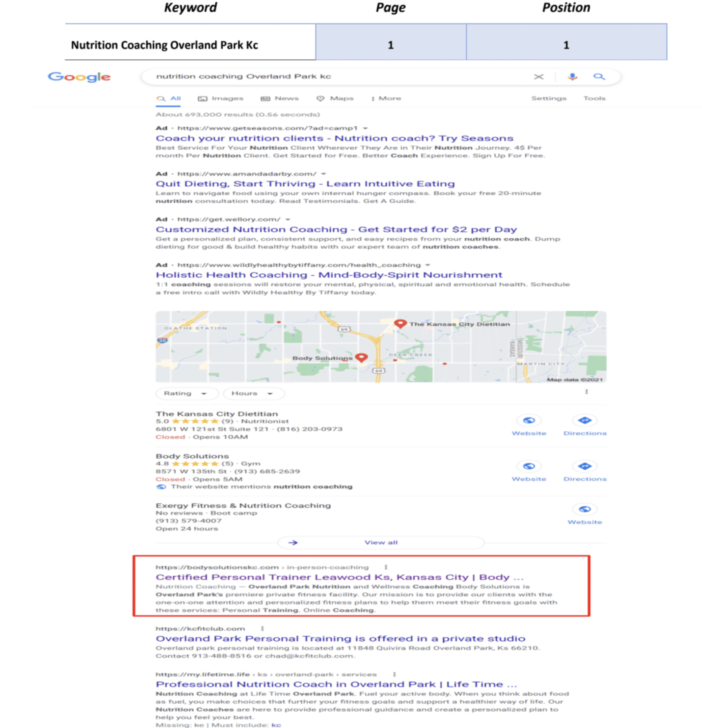Click into the Google search input field
Screen dimensions: 702x728
(x=339, y=77)
